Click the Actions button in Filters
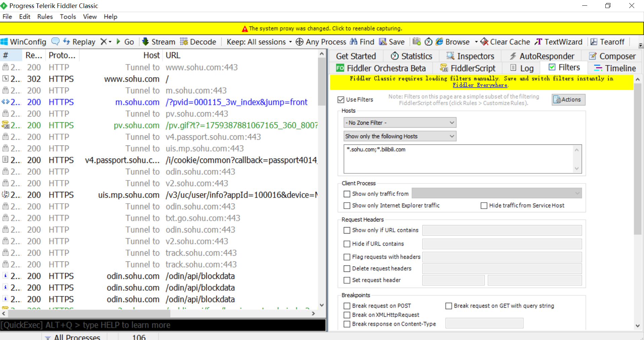Viewport: 644px width, 340px height. [x=568, y=99]
